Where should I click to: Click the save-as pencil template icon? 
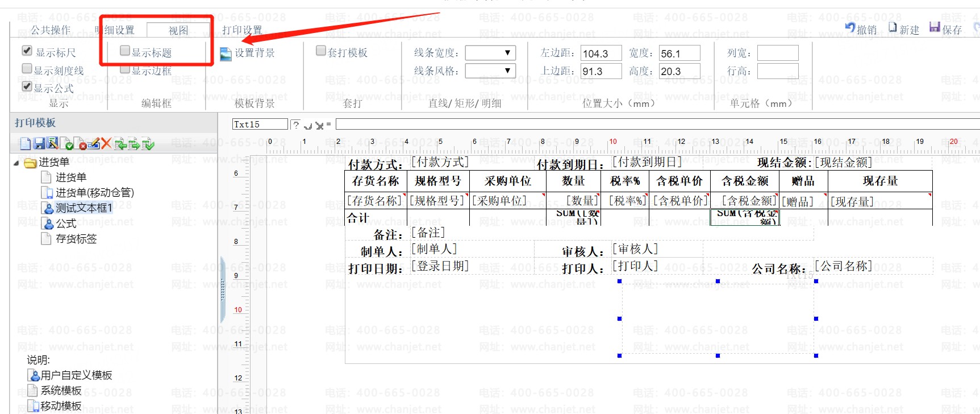tap(52, 144)
